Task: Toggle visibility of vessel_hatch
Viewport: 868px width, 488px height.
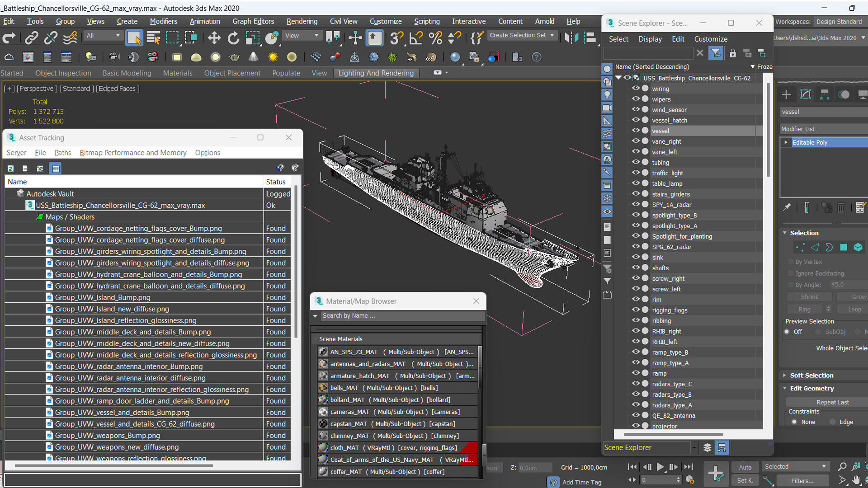Action: tap(636, 120)
